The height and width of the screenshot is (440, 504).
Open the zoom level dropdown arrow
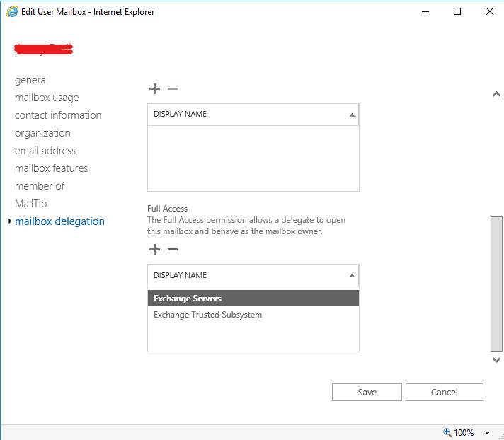[487, 433]
